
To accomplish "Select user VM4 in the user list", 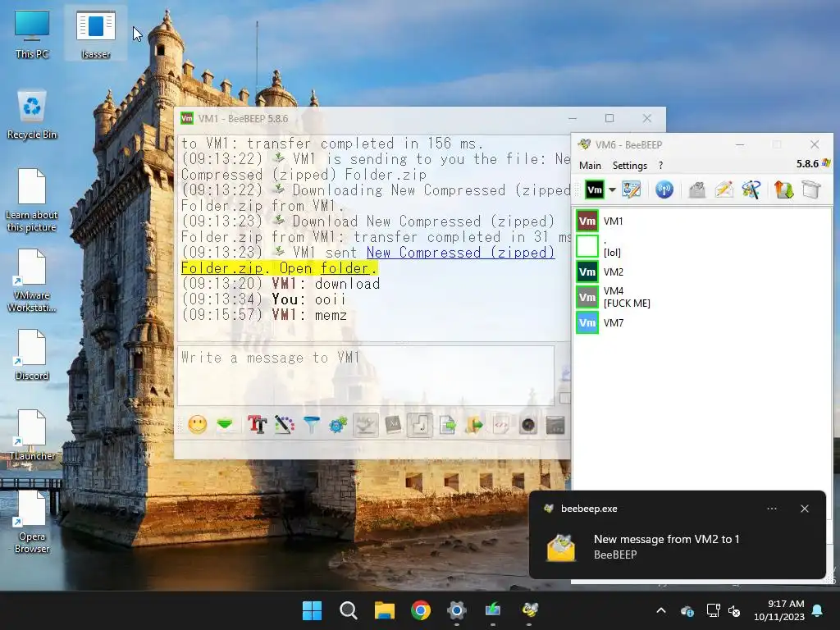I will pos(702,297).
